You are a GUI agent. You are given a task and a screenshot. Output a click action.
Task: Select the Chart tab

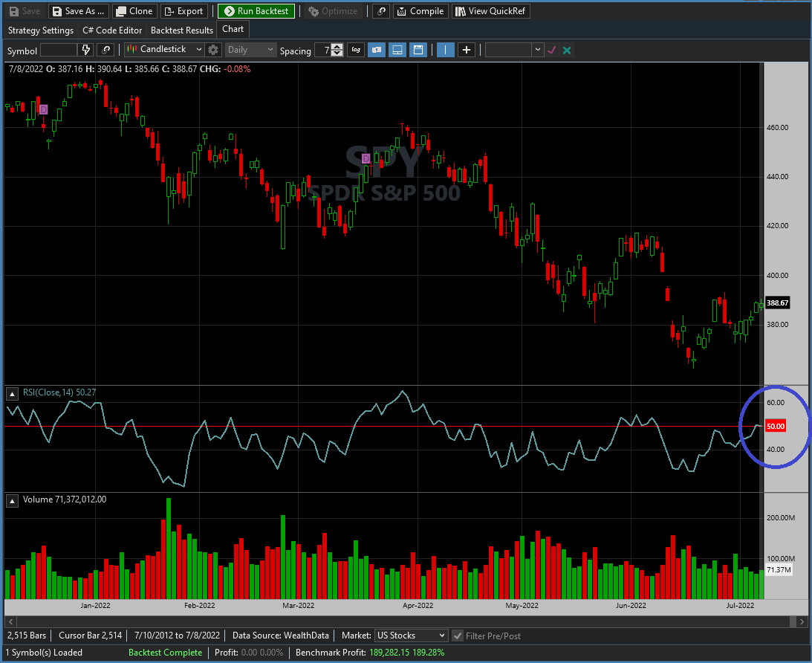(233, 29)
